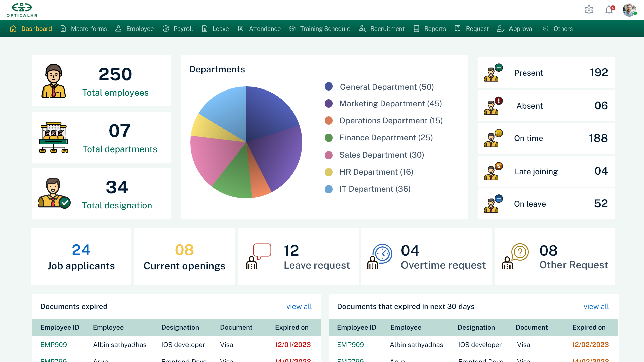
Task: Open employee EMP909 in Documents expired
Action: [54, 345]
